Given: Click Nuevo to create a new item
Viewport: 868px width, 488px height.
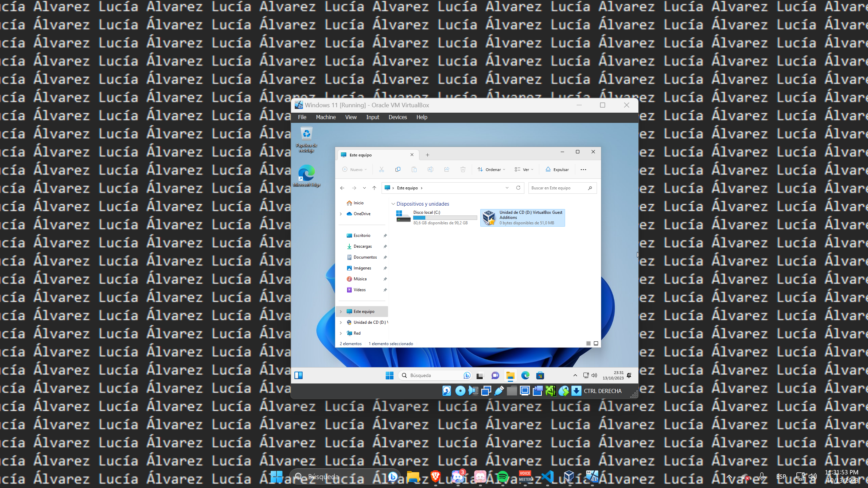Looking at the screenshot, I should pyautogui.click(x=354, y=169).
